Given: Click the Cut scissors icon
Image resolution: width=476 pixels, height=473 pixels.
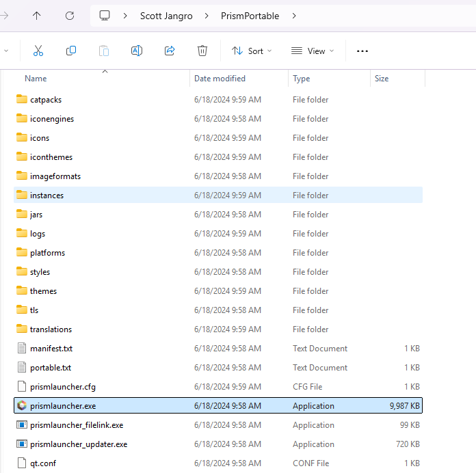Looking at the screenshot, I should [x=38, y=51].
